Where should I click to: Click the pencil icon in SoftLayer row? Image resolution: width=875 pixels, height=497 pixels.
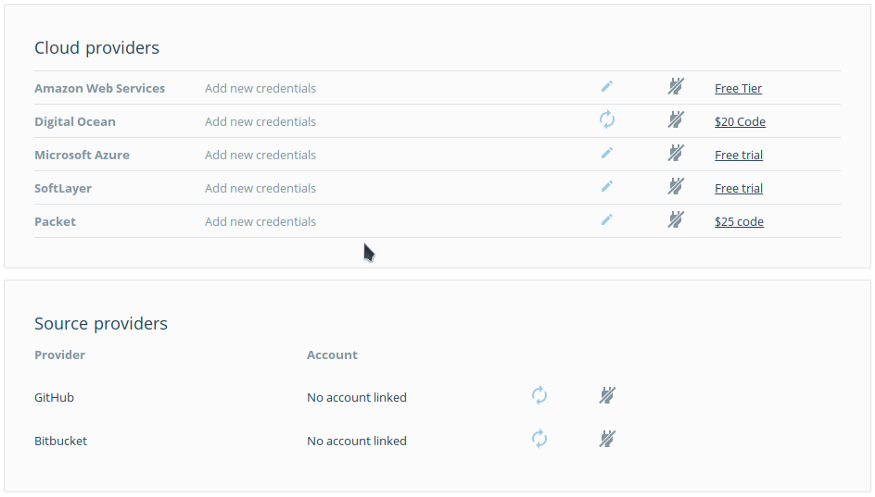[607, 186]
